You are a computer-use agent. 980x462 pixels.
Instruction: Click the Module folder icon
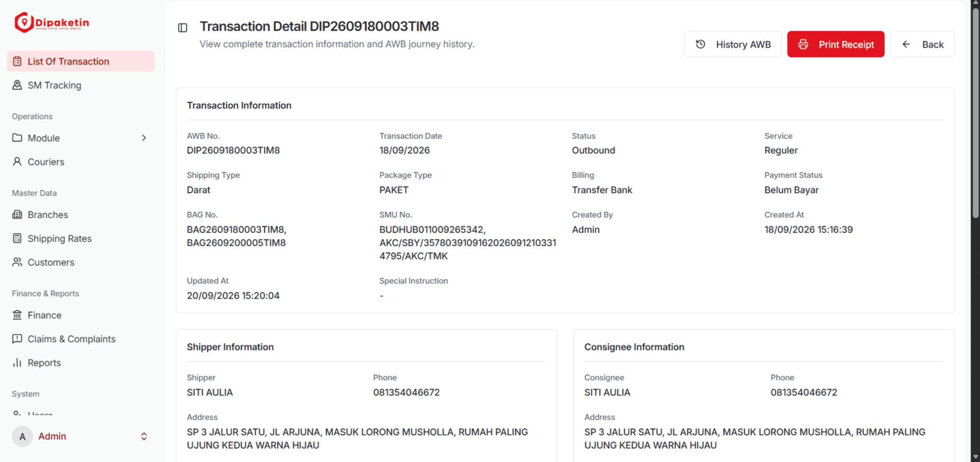click(x=17, y=138)
